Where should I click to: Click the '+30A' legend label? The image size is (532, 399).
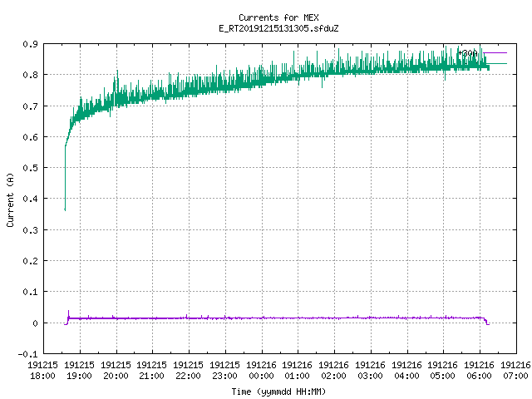click(x=468, y=53)
